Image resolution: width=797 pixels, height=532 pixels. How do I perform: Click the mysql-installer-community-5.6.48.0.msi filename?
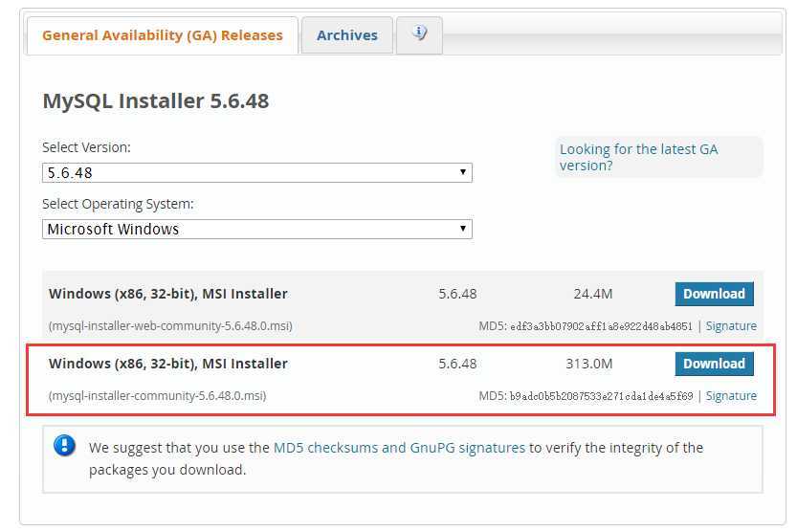pos(157,396)
